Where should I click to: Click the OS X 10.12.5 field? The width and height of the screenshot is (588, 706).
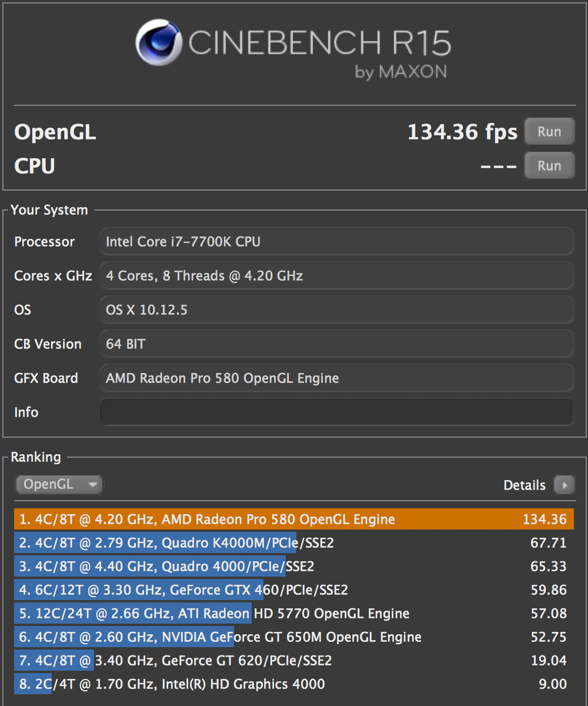point(336,309)
